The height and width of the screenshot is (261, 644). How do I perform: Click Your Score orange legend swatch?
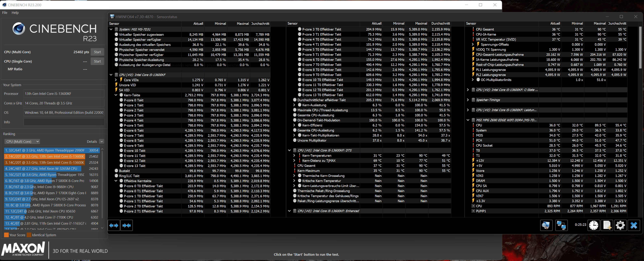(x=7, y=235)
